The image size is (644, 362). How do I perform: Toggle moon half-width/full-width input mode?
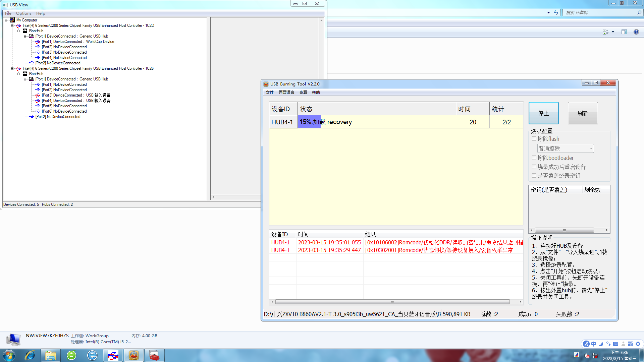(x=601, y=344)
